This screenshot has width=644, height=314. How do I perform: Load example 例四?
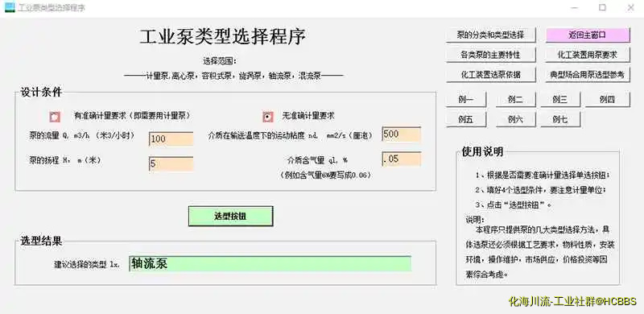pos(607,99)
